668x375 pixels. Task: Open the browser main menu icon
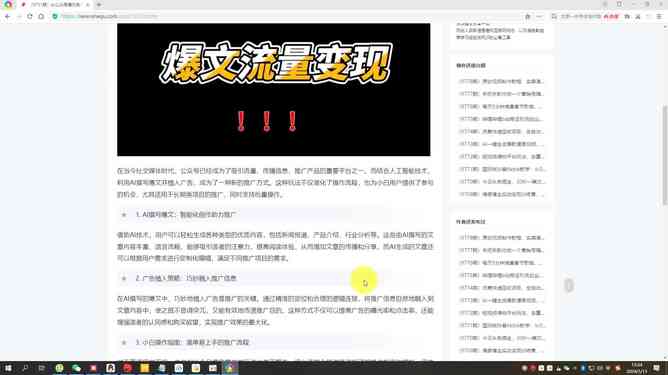[x=659, y=16]
